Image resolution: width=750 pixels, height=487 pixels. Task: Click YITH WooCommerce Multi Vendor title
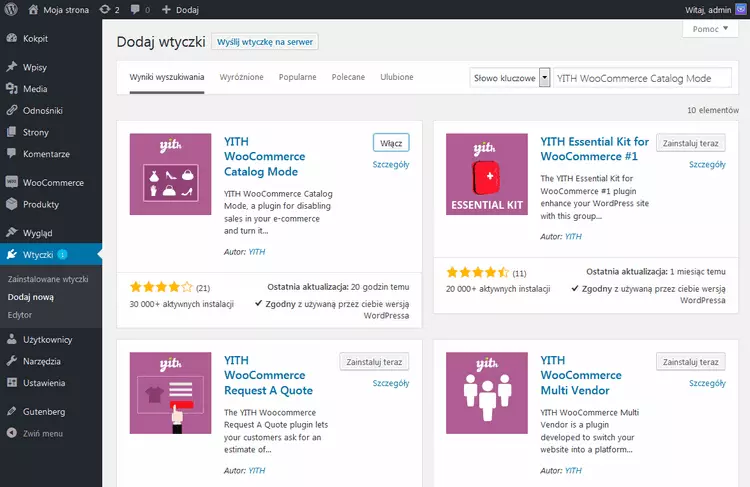(581, 375)
